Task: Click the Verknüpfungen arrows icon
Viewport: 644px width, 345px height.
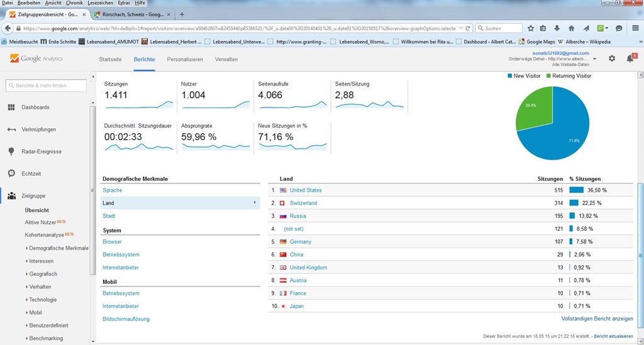Action: tap(11, 129)
